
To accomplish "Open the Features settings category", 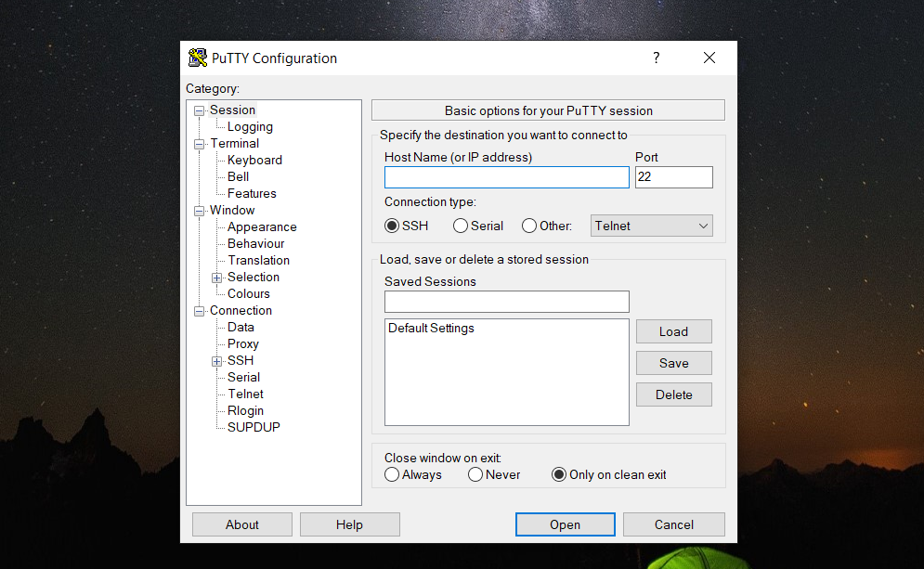I will click(252, 193).
